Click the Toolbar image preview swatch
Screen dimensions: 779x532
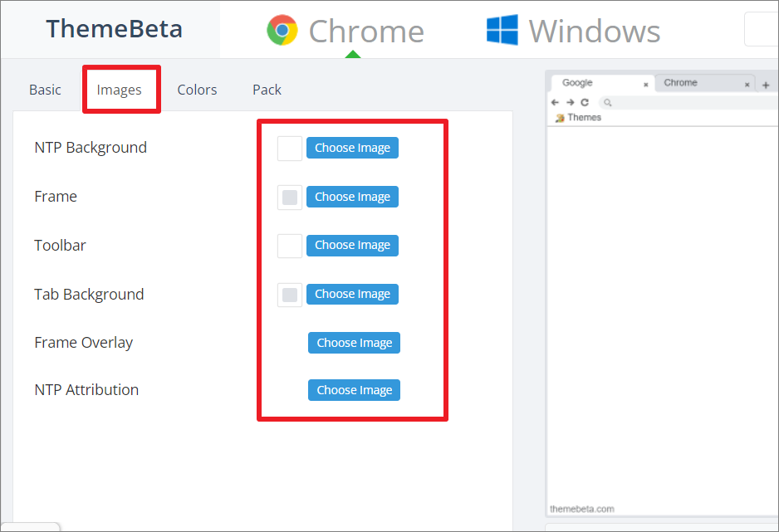click(290, 246)
